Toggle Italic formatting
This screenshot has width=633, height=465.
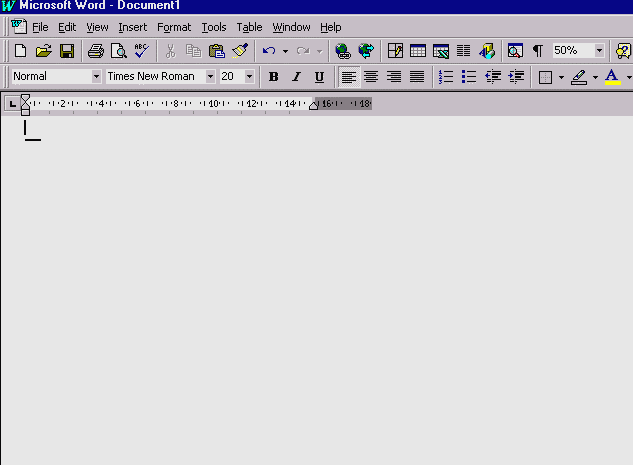pyautogui.click(x=296, y=77)
